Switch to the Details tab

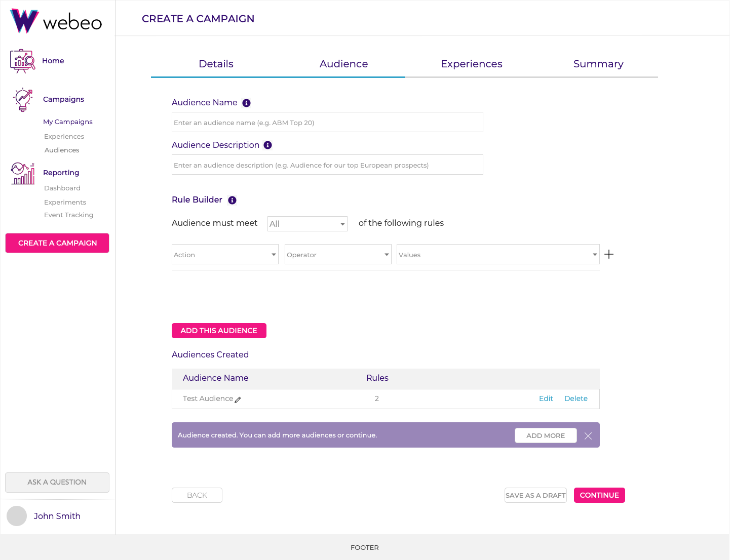[x=216, y=64]
